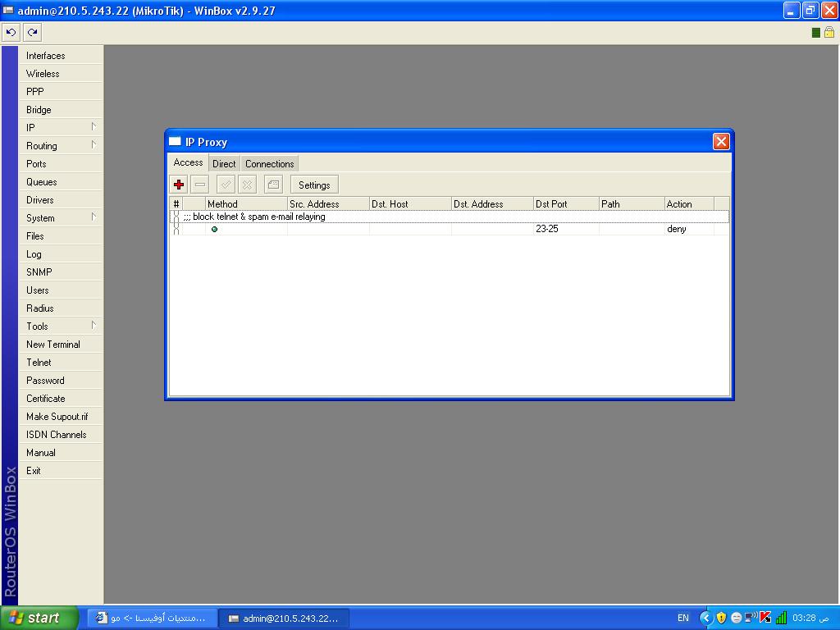Click Exit in sidebar
The height and width of the screenshot is (630, 840).
tap(61, 471)
